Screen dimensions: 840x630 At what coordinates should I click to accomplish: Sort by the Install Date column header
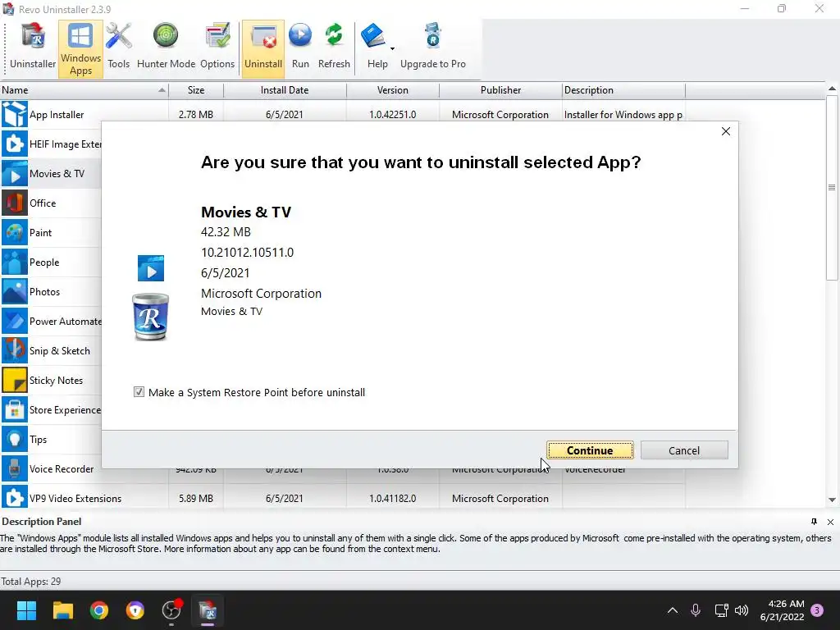tap(285, 90)
